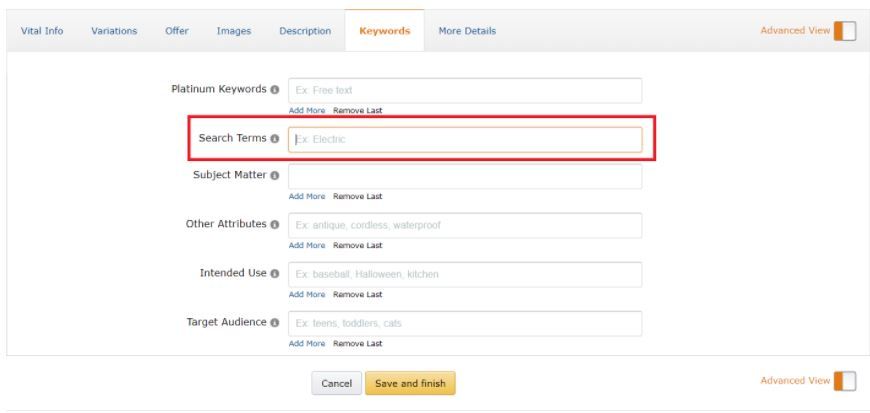Go to the More Details tab
Image resolution: width=870 pixels, height=413 pixels.
pyautogui.click(x=467, y=31)
